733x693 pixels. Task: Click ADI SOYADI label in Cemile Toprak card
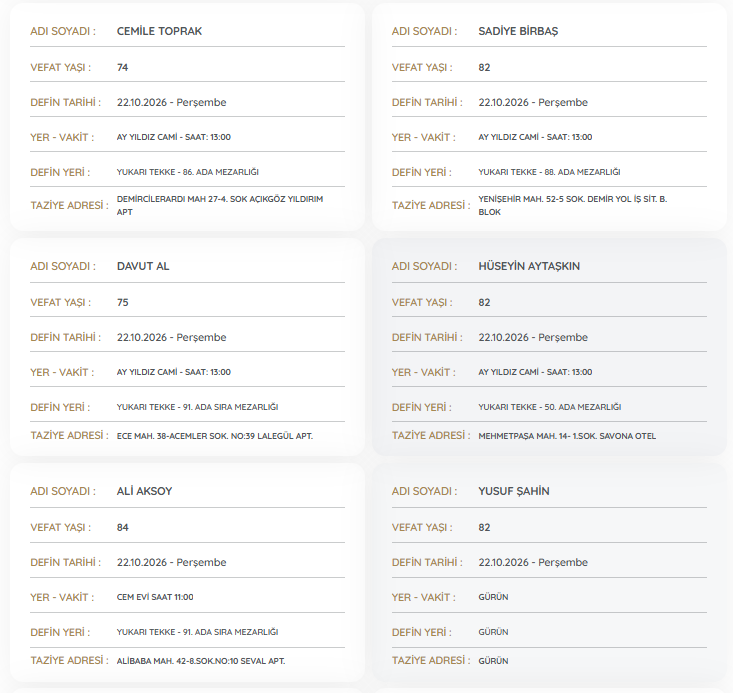pos(63,31)
